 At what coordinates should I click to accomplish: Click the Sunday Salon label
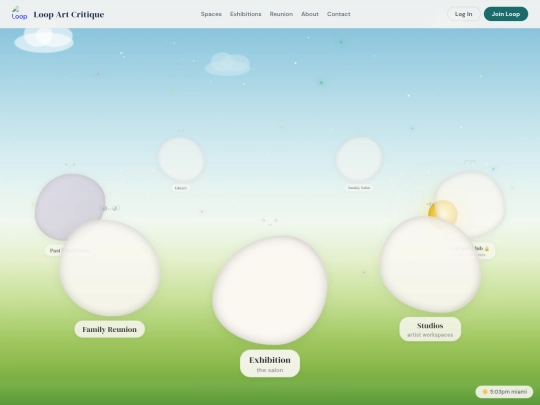click(x=359, y=188)
